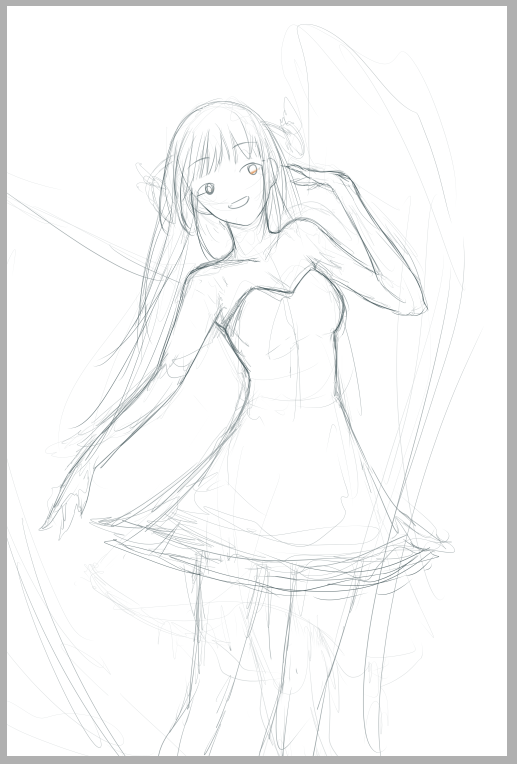Click the orange-colored eye on the sketch
The image size is (517, 764).
pos(252,170)
